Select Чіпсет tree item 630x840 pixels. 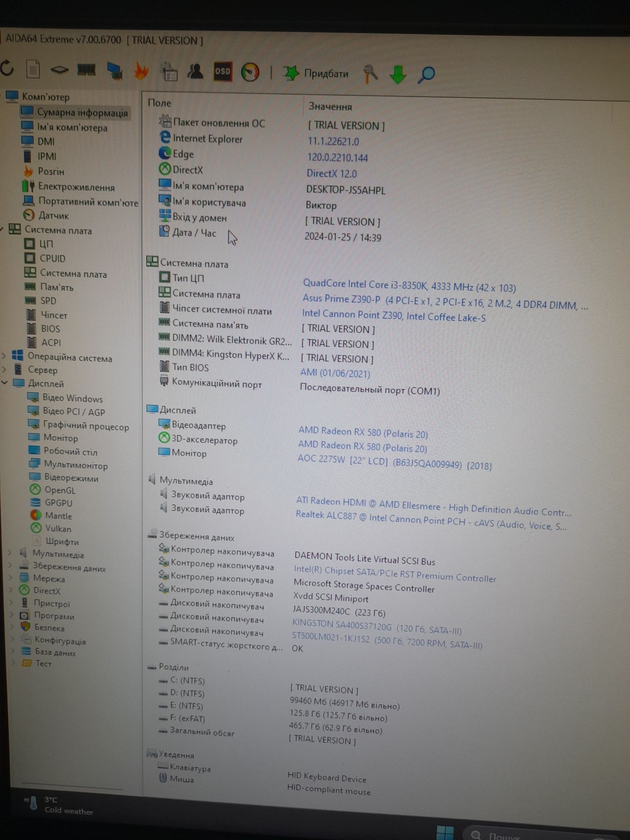point(47,315)
